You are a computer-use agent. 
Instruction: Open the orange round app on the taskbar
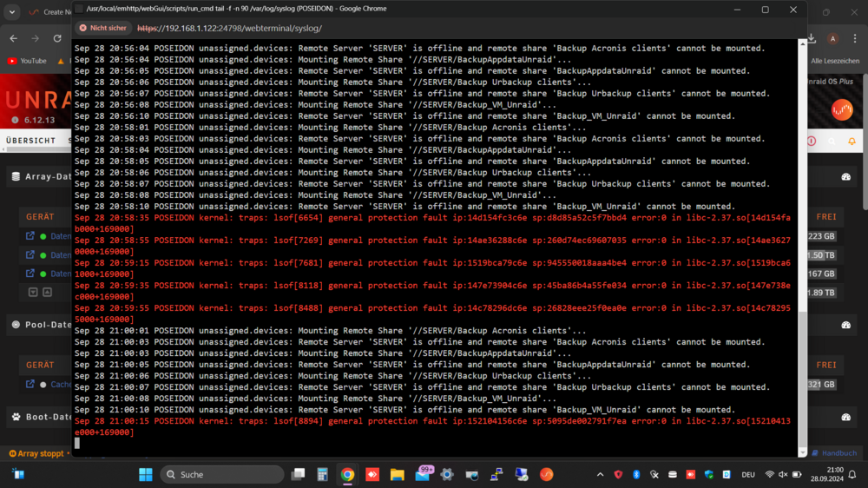click(x=546, y=474)
